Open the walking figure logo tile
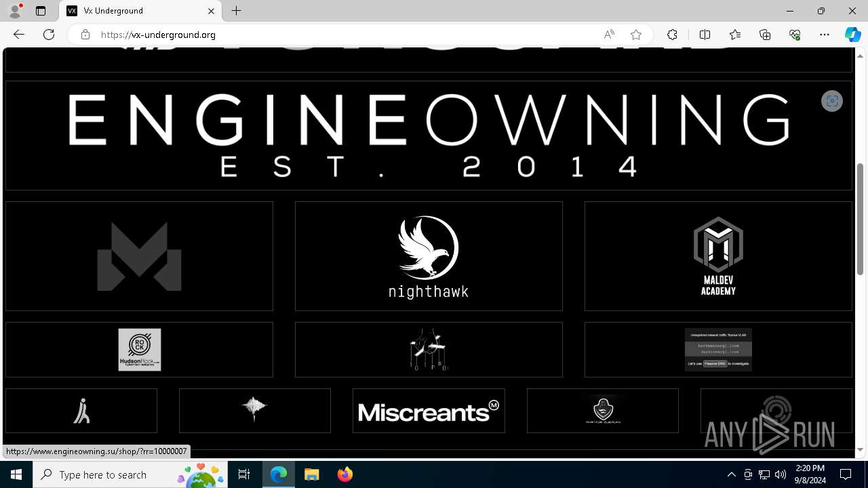 tap(81, 411)
